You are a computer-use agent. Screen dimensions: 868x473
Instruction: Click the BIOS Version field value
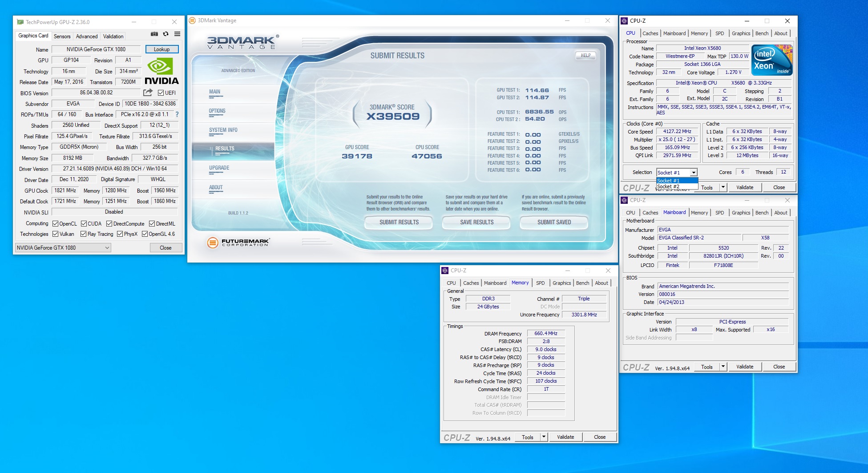pos(96,93)
